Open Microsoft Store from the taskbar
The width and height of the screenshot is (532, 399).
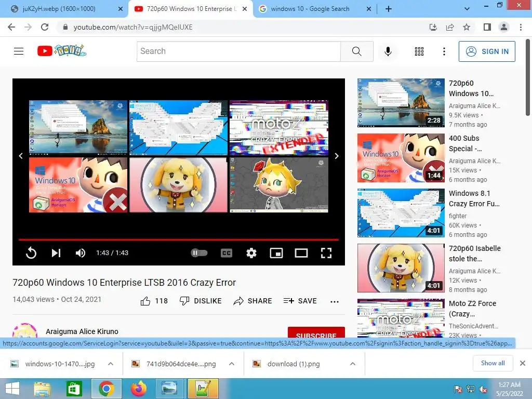[74, 389]
